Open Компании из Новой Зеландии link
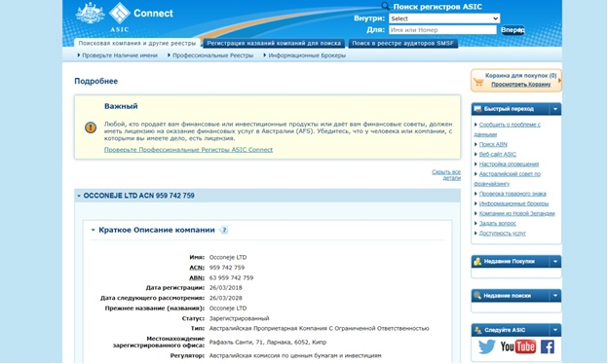This screenshot has height=364, width=608. coord(516,213)
